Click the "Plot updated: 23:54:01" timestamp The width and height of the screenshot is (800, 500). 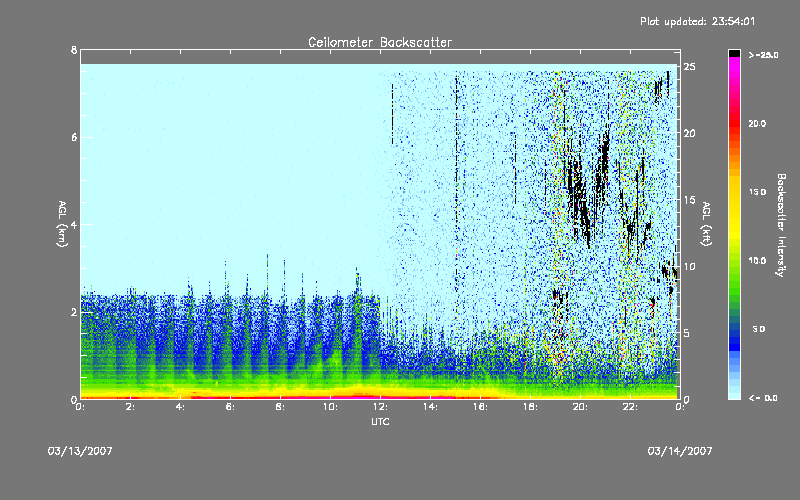tap(697, 21)
